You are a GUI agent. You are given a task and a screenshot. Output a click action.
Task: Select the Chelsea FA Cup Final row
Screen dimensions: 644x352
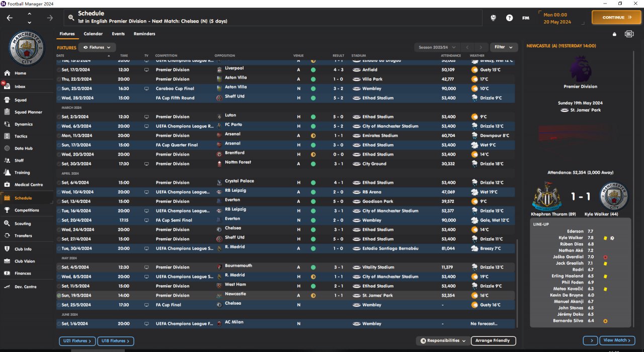(x=285, y=305)
